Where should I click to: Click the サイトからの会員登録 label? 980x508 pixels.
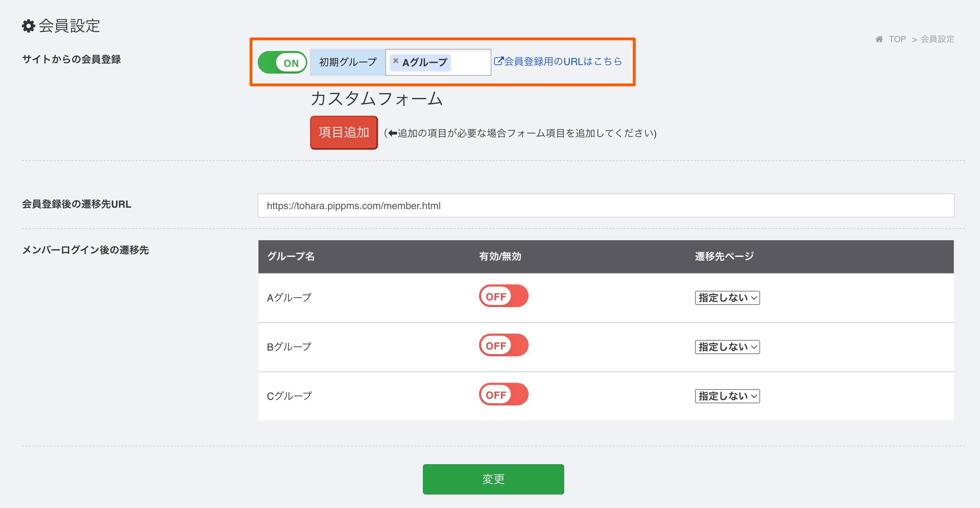tap(71, 59)
